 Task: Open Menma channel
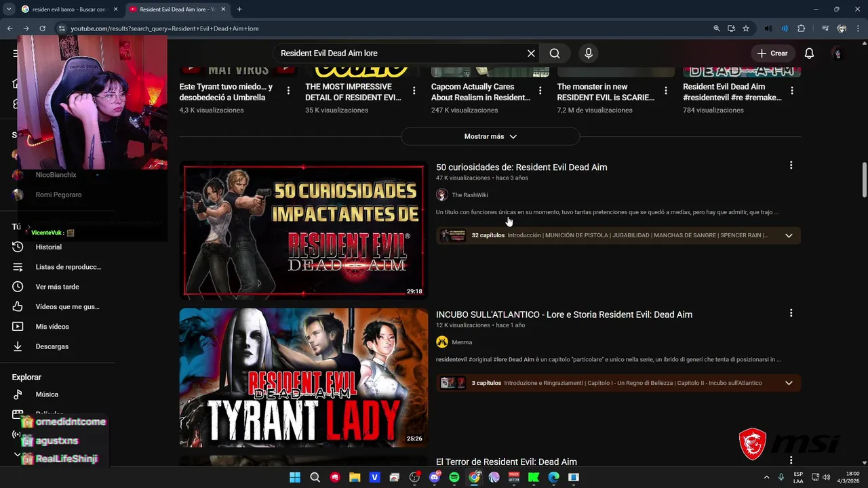pos(462,342)
